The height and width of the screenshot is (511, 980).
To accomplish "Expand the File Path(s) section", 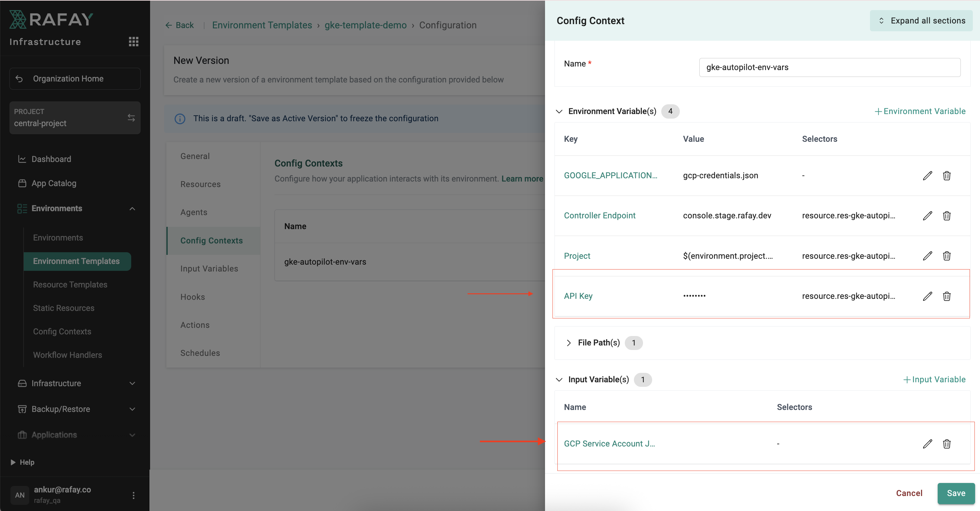I will point(568,343).
